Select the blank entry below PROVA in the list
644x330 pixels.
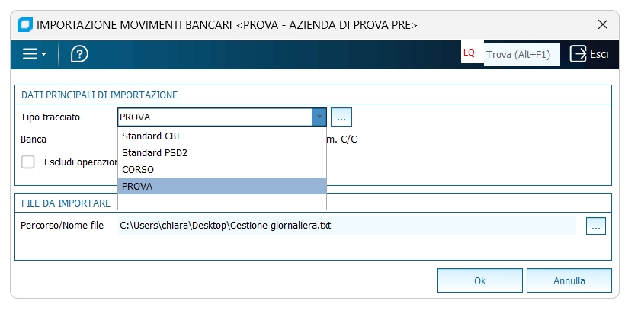(x=222, y=202)
